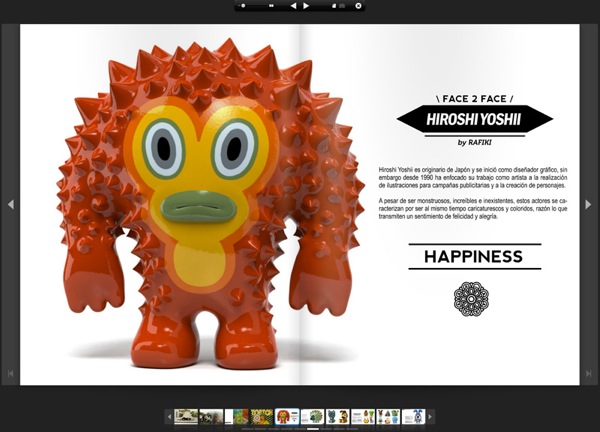Click the maximum zoom icon beside the zoom slider
This screenshot has width=600, height=432.
point(271,6)
